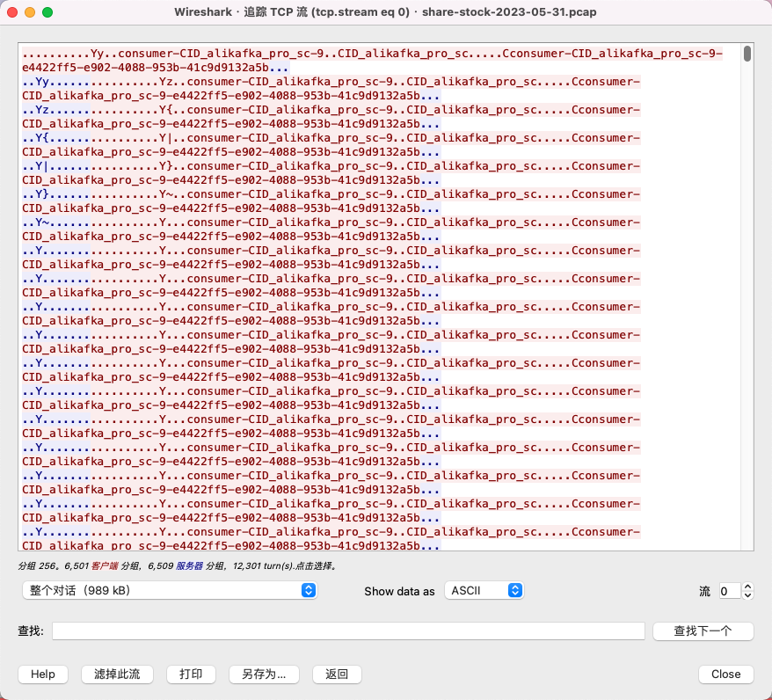This screenshot has width=772, height=700.
Task: Click the stream number field showing 0
Action: click(729, 591)
